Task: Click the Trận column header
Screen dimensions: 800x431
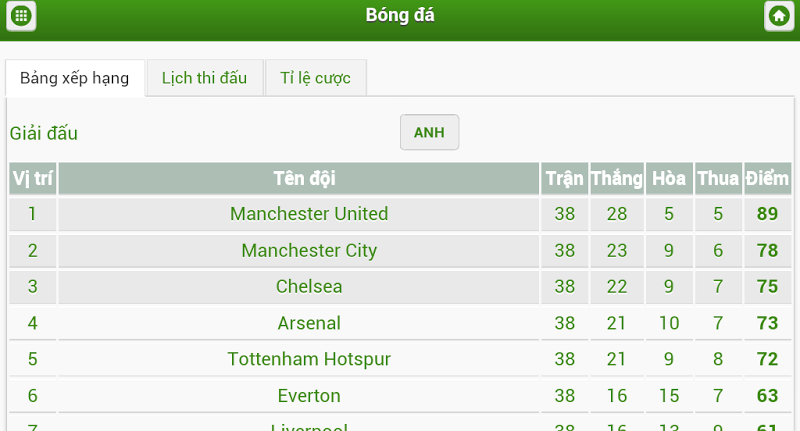Action: point(564,179)
